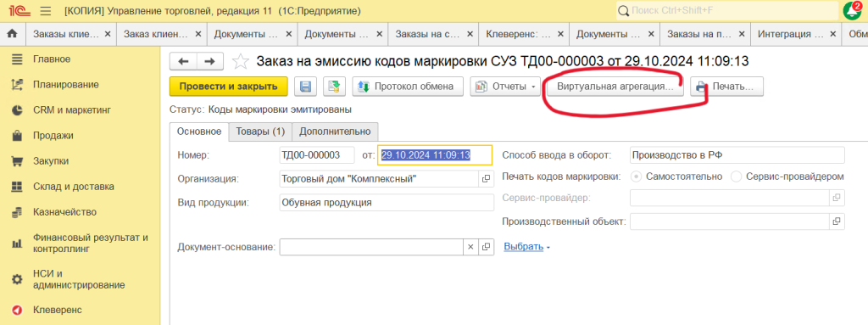868x325 pixels.
Task: Open the 1C main menu hamburger icon
Action: (x=46, y=10)
